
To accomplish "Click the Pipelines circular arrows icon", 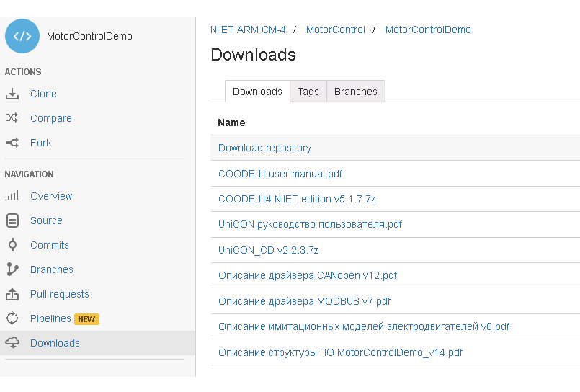I will [12, 318].
